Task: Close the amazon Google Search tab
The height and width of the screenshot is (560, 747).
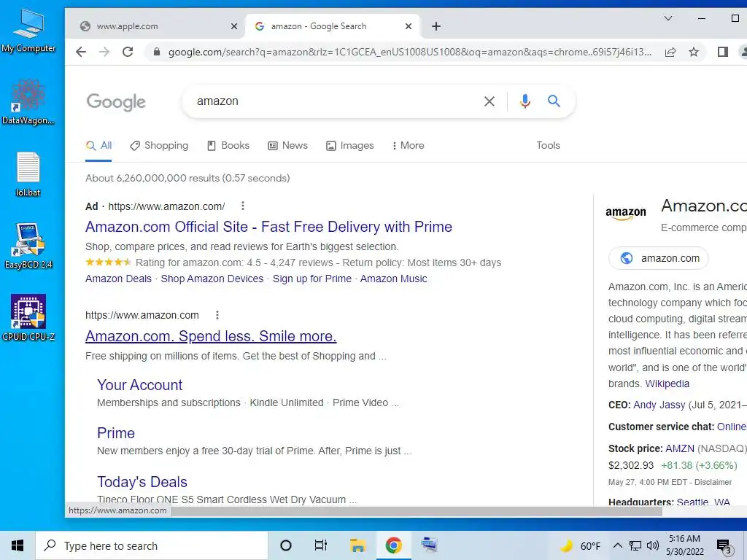Action: tap(409, 26)
